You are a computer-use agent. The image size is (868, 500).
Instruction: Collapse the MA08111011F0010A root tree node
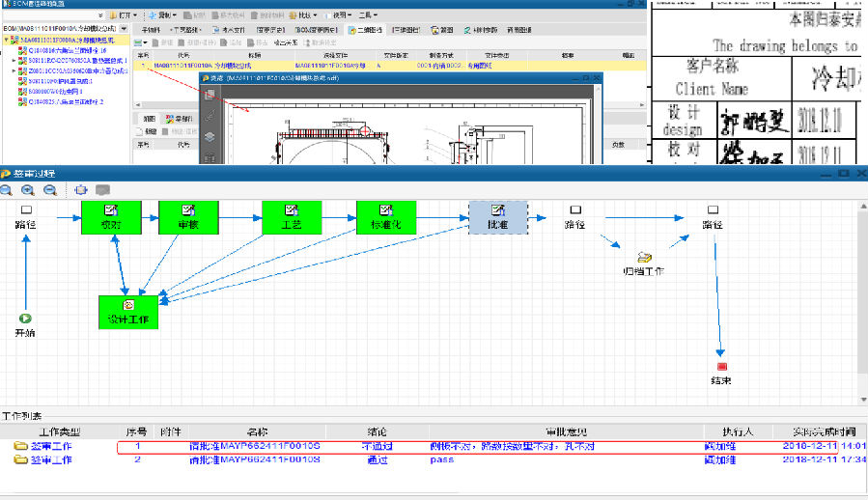coord(6,41)
